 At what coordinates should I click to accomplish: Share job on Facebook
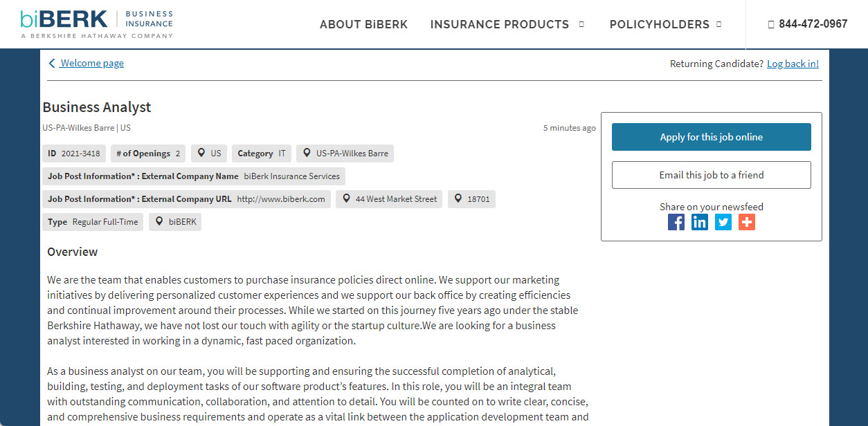(x=676, y=222)
